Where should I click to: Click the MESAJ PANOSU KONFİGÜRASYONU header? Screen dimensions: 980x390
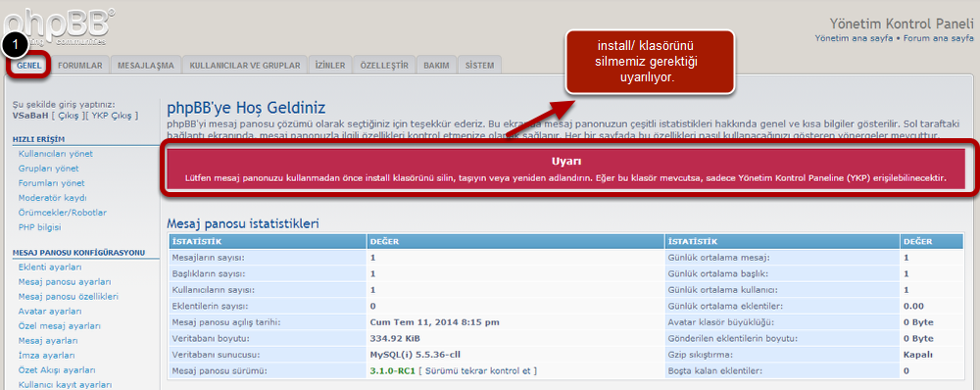tap(78, 253)
